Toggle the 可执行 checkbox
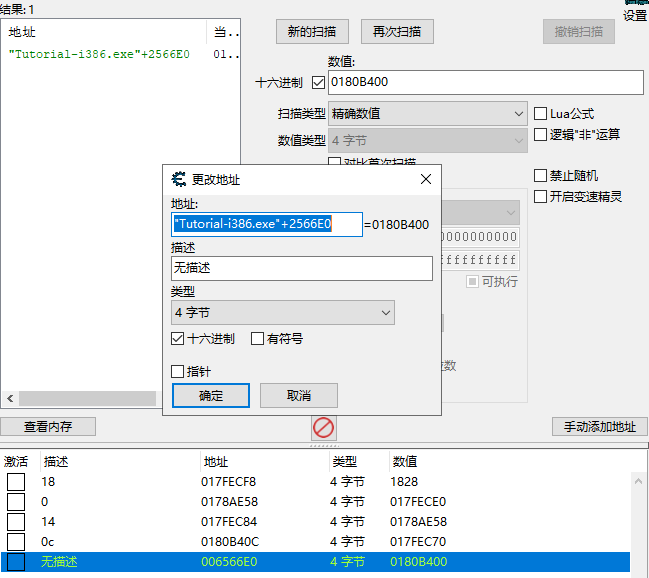The height and width of the screenshot is (578, 649). [x=472, y=282]
